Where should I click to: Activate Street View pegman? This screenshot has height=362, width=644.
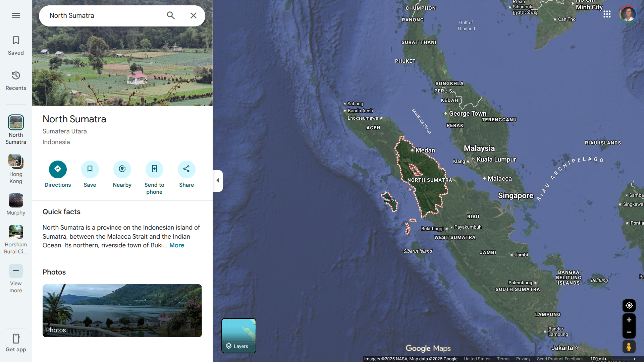click(629, 347)
